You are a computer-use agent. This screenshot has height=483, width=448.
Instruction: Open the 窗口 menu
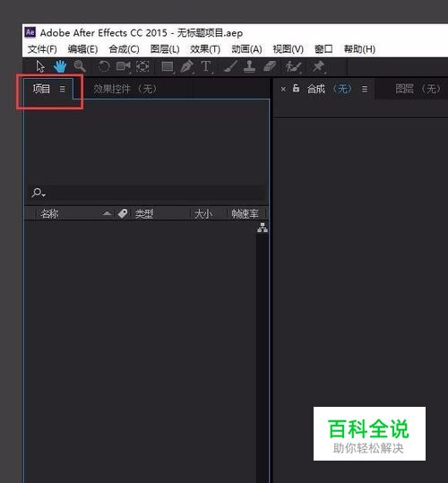click(323, 49)
